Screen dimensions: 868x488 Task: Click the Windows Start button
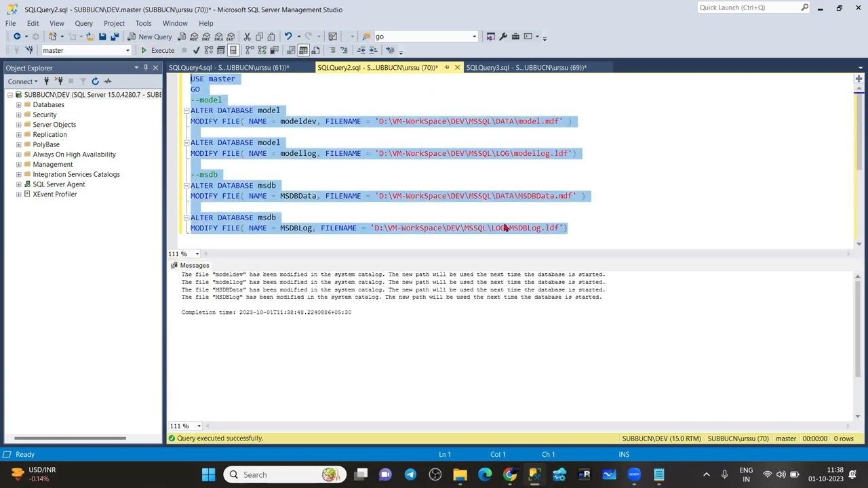(x=208, y=474)
